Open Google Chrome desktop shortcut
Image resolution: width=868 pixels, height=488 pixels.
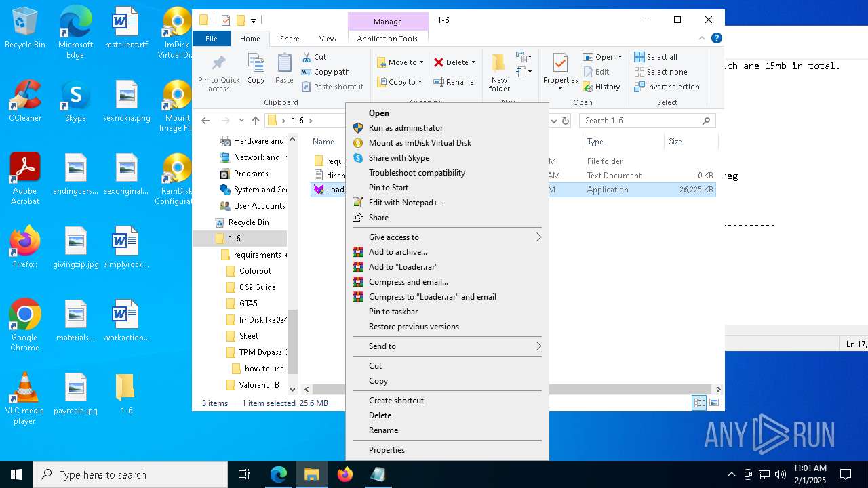25,325
